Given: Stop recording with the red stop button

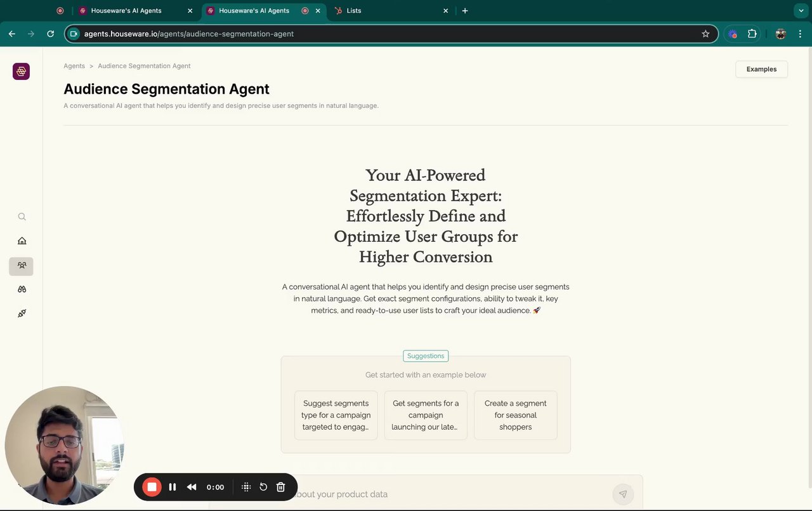Looking at the screenshot, I should (152, 487).
